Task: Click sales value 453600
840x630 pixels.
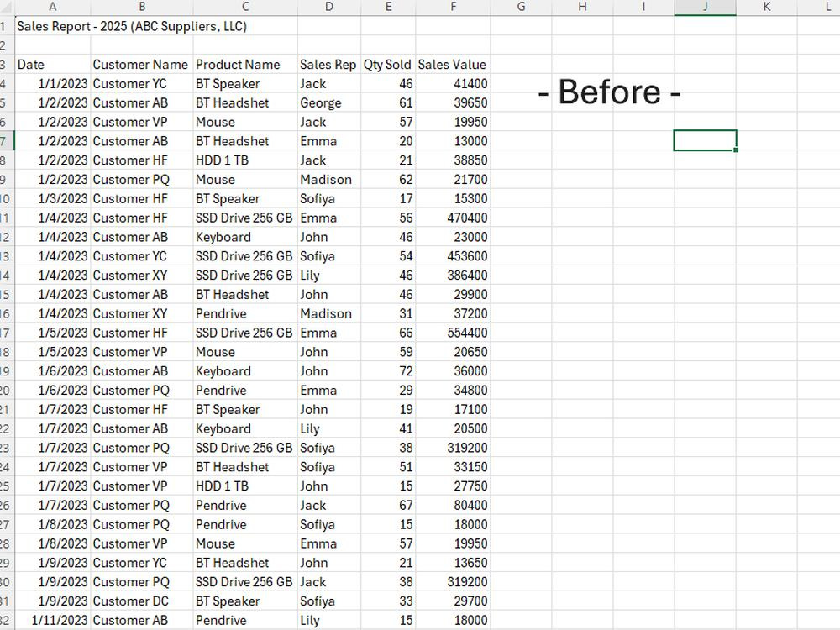Action: 454,256
